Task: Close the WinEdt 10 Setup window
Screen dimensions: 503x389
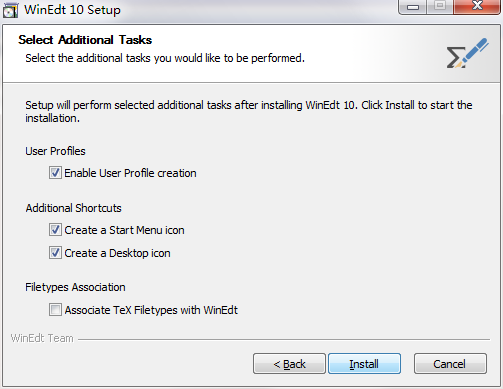Action: (x=477, y=7)
